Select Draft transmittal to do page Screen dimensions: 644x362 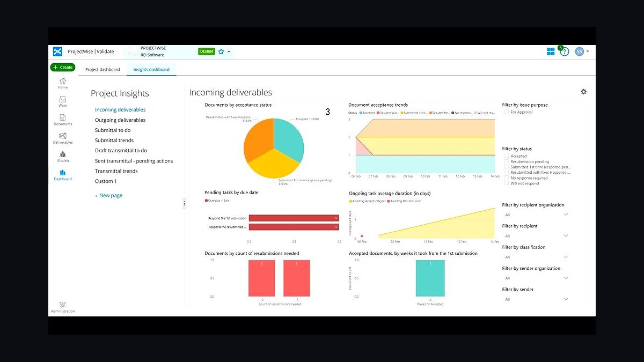tap(121, 151)
